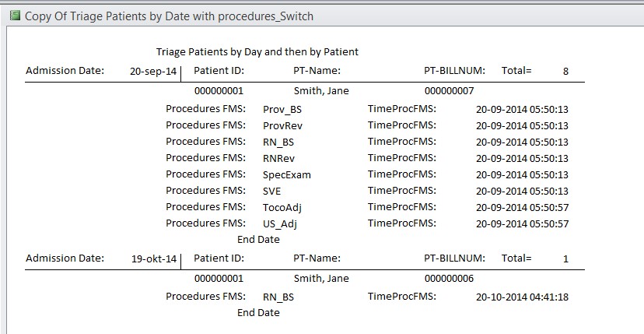
Task: Click timestamp 20-10-2014 04:41:18
Action: tap(522, 297)
